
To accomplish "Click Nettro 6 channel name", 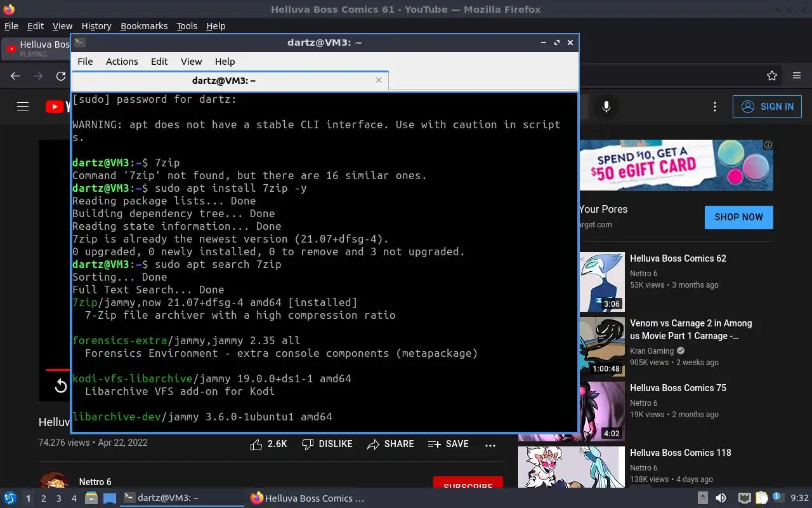I will tap(95, 482).
